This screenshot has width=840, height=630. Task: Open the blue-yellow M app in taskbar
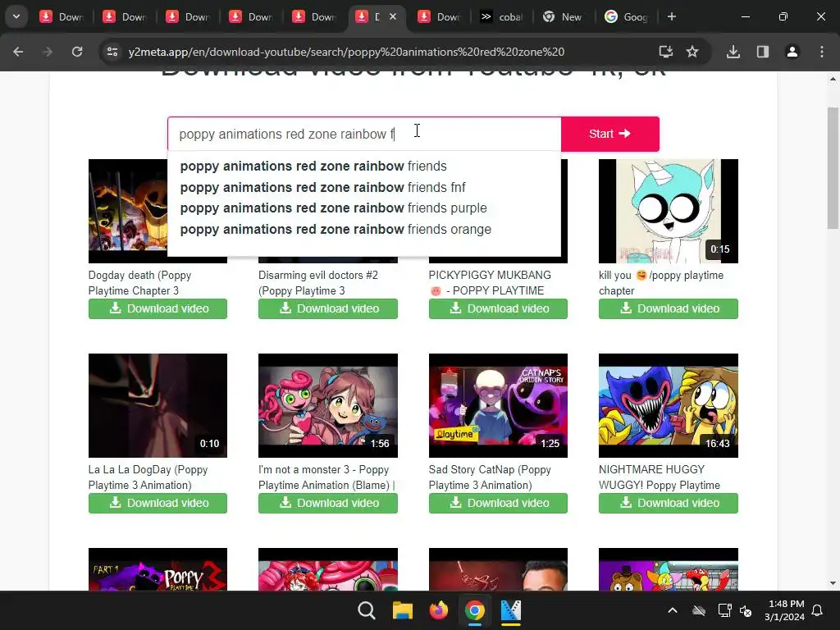point(510,610)
